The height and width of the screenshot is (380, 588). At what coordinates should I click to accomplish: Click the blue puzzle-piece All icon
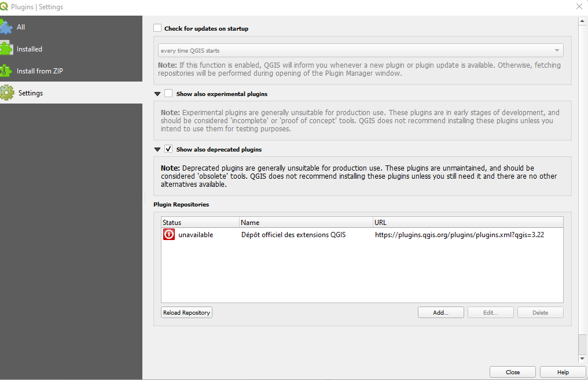(6, 27)
